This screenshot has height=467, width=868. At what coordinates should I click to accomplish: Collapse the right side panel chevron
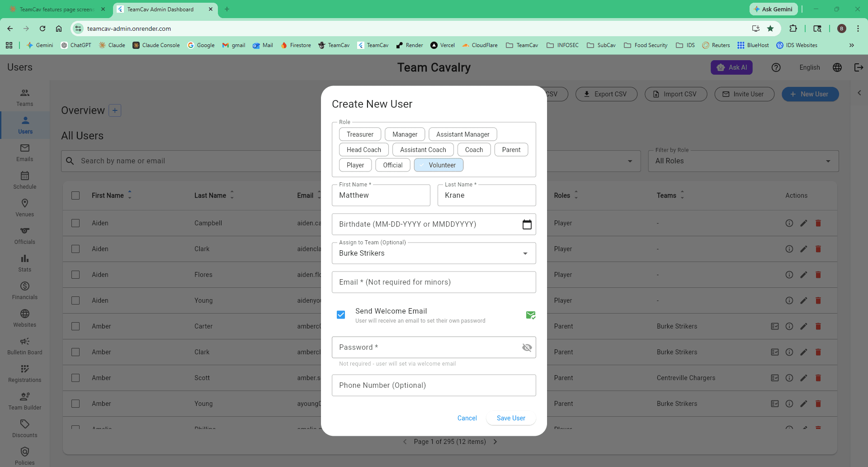click(859, 93)
